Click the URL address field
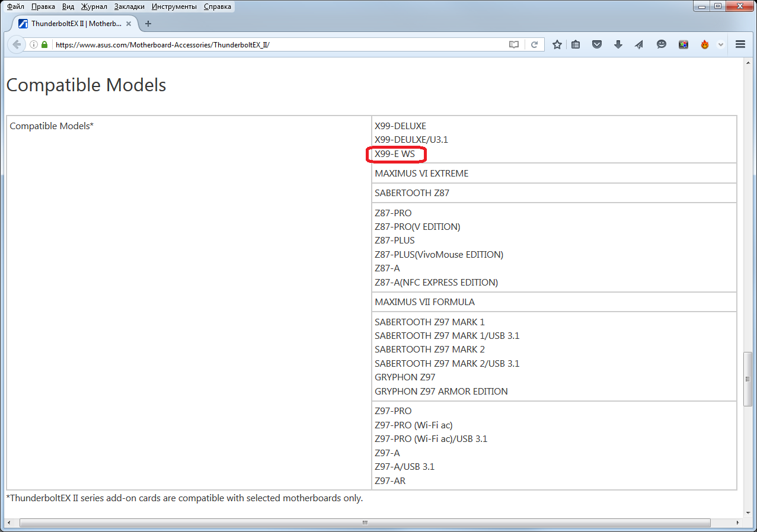Viewport: 757px width, 532px height. click(279, 44)
